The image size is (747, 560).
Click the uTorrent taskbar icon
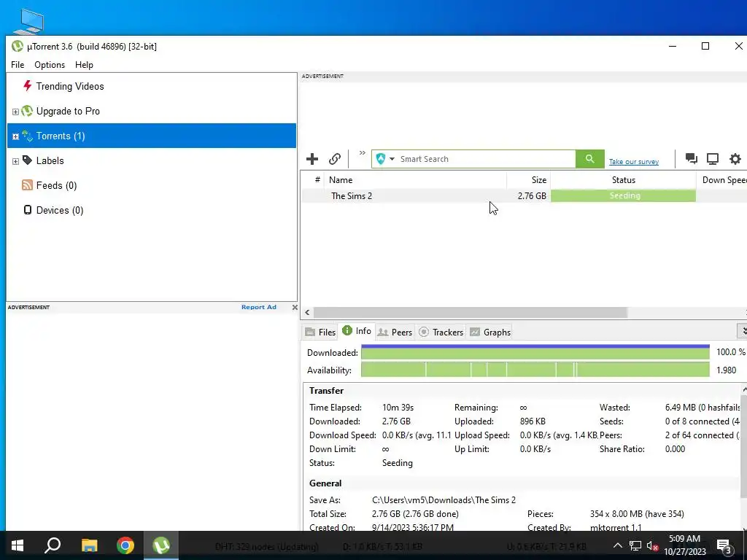tap(161, 545)
